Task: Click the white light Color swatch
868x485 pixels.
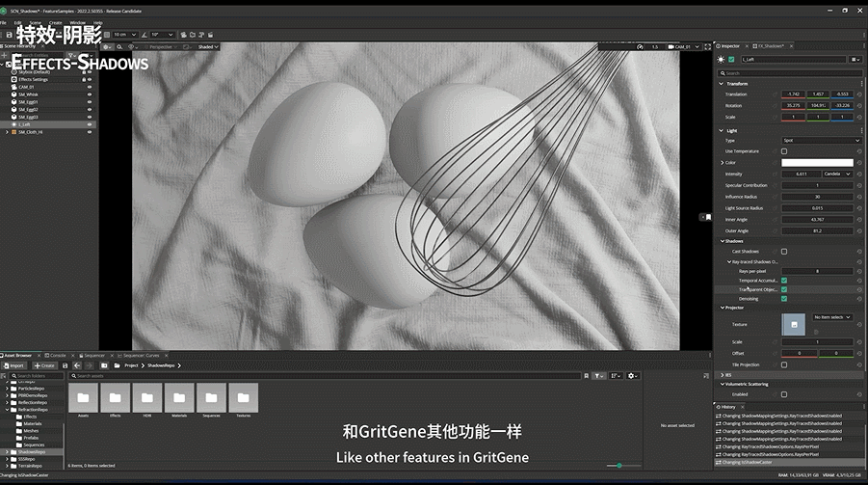Action: (817, 163)
